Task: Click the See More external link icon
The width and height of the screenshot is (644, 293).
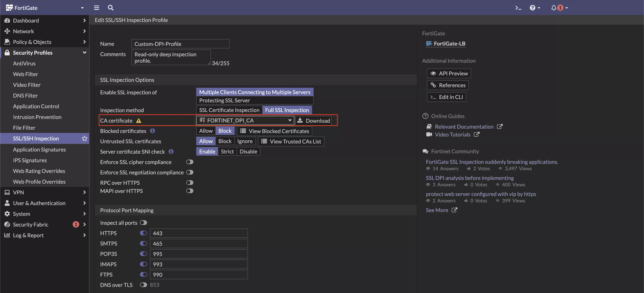Action: (454, 210)
